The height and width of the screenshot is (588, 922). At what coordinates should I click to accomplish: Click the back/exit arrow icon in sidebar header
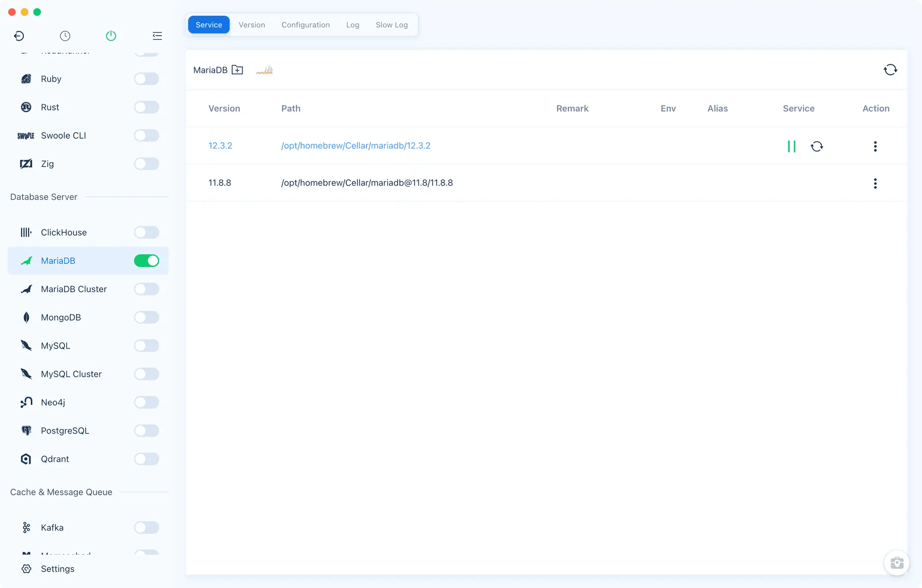tap(19, 36)
